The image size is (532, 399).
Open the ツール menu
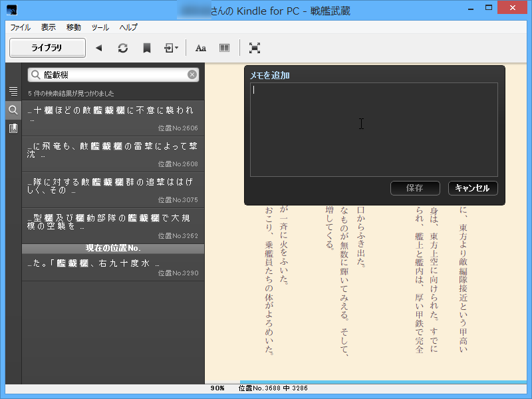[x=100, y=27]
